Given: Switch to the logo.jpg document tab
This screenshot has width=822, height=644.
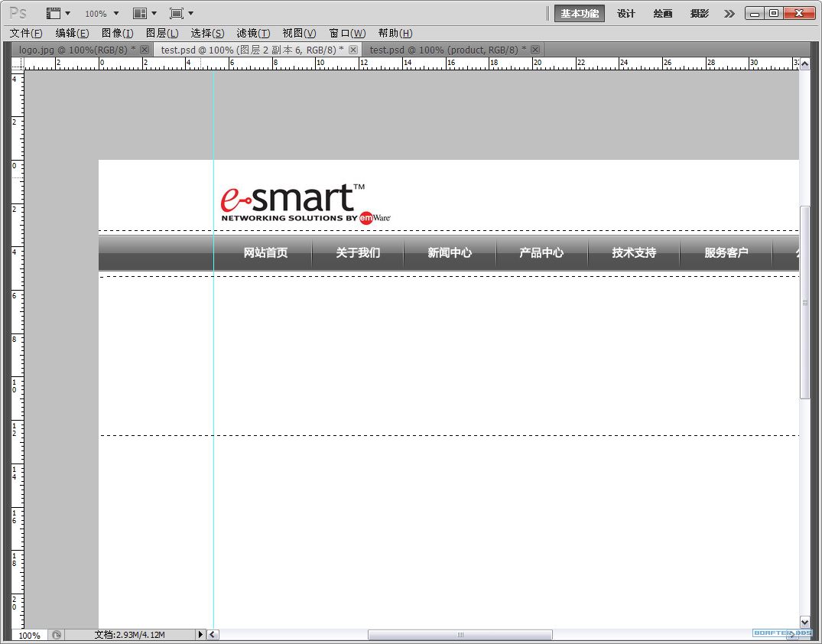Looking at the screenshot, I should coord(77,50).
